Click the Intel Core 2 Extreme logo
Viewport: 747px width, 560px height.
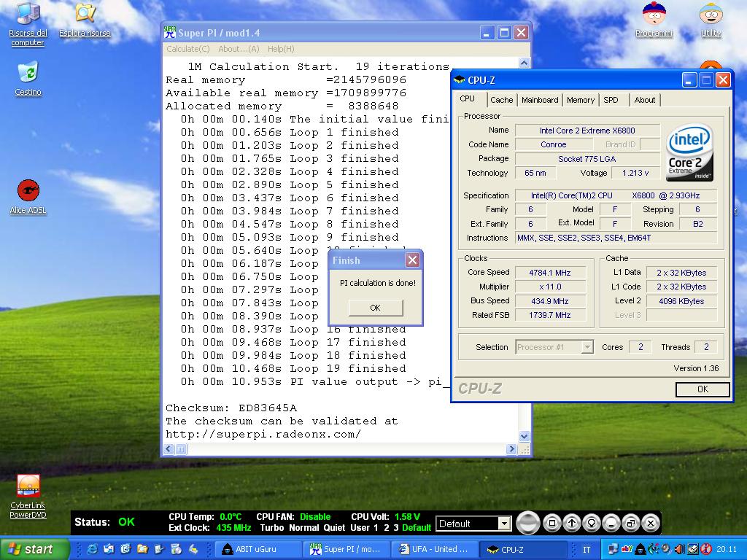[x=689, y=152]
